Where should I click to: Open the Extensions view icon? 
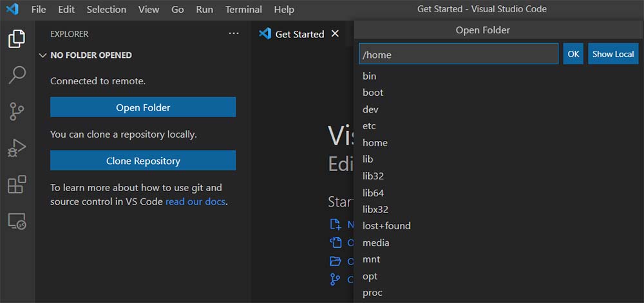17,185
